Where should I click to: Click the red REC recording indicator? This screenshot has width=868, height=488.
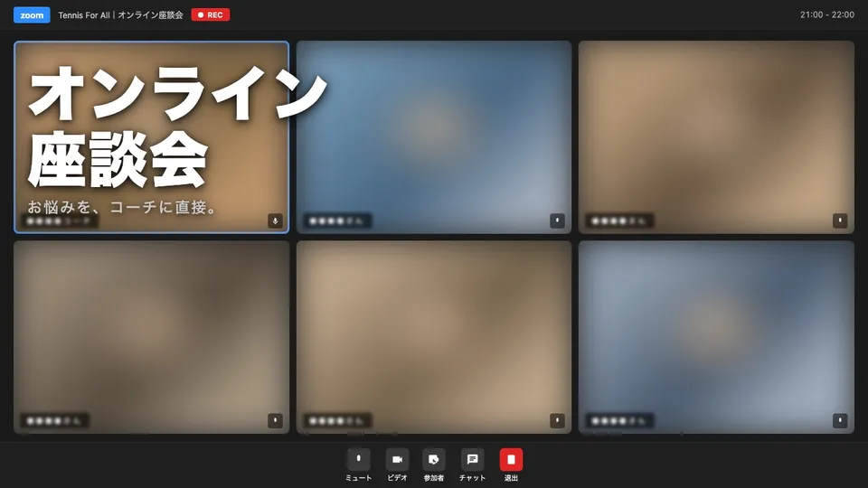[x=211, y=15]
